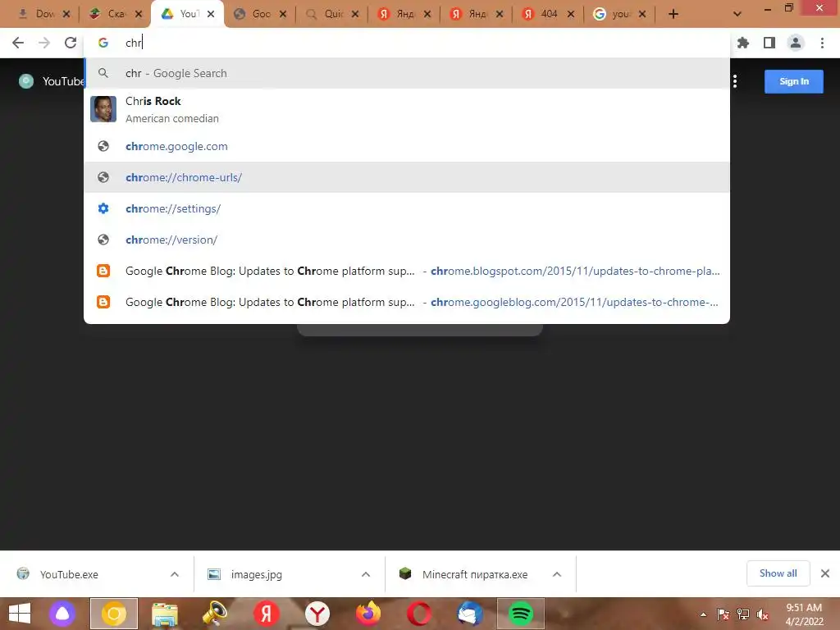
Task: Open File Explorer from the taskbar
Action: pos(164,614)
